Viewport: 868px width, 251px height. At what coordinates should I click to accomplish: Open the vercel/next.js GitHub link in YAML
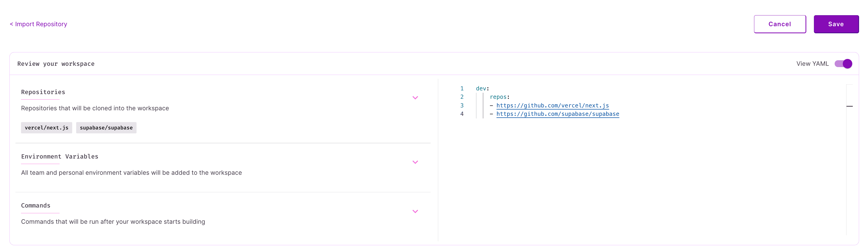[552, 105]
